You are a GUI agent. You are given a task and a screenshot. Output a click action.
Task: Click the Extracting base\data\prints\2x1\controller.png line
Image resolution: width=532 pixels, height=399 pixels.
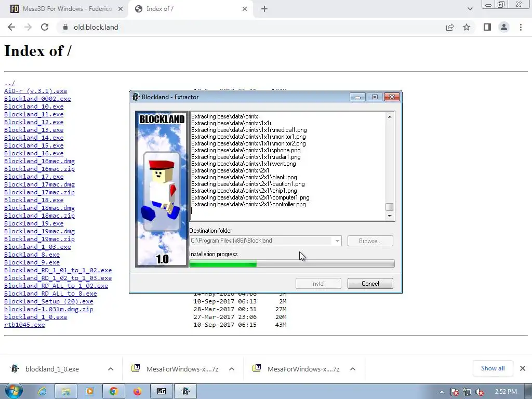pyautogui.click(x=248, y=204)
